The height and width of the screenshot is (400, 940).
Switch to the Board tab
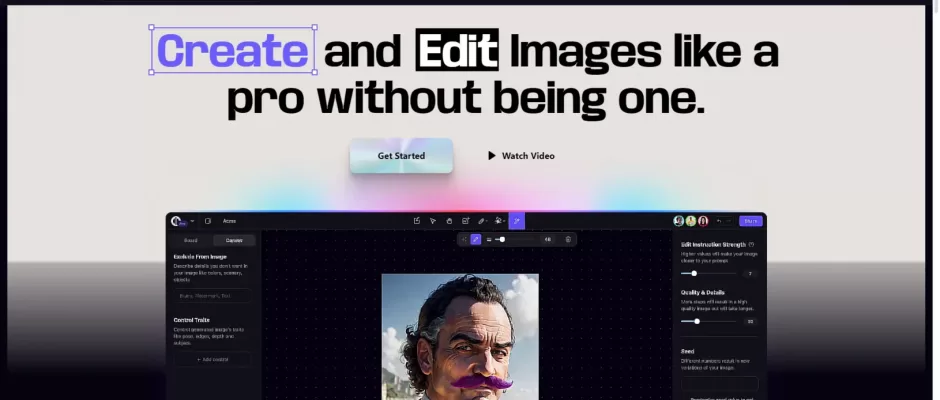pos(191,240)
